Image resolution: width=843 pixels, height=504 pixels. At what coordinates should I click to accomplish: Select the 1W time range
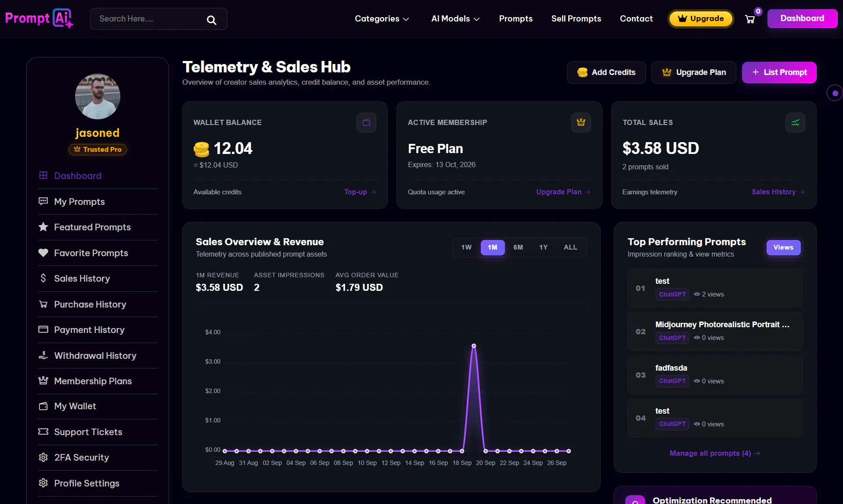(x=466, y=247)
